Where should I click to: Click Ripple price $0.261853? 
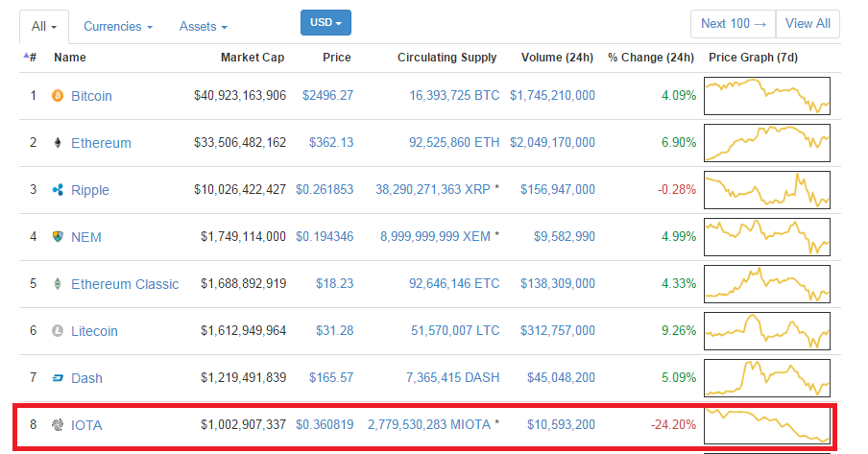click(325, 189)
